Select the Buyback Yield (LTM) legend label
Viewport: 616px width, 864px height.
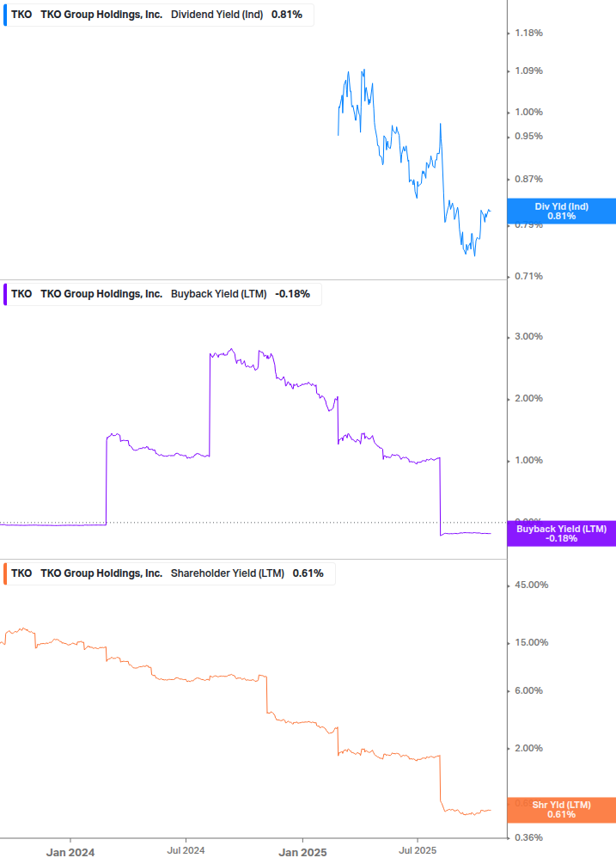[x=219, y=293]
